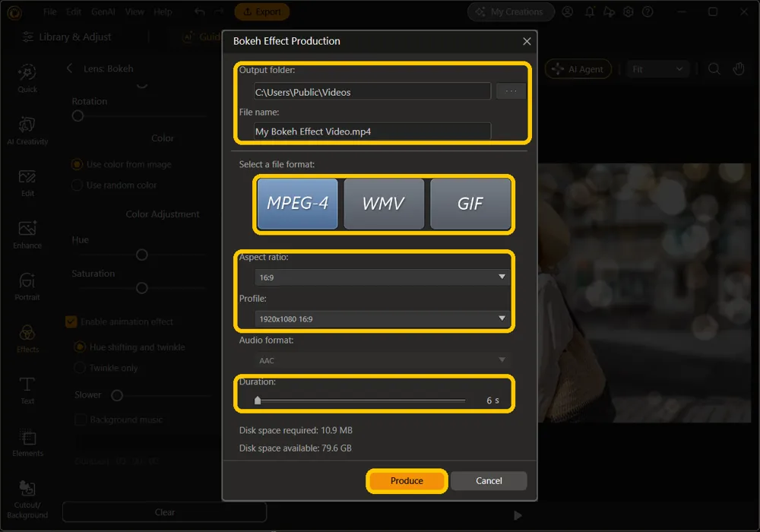Screen dimensions: 760x532
Task: Open the Help menu
Action: click(x=163, y=11)
